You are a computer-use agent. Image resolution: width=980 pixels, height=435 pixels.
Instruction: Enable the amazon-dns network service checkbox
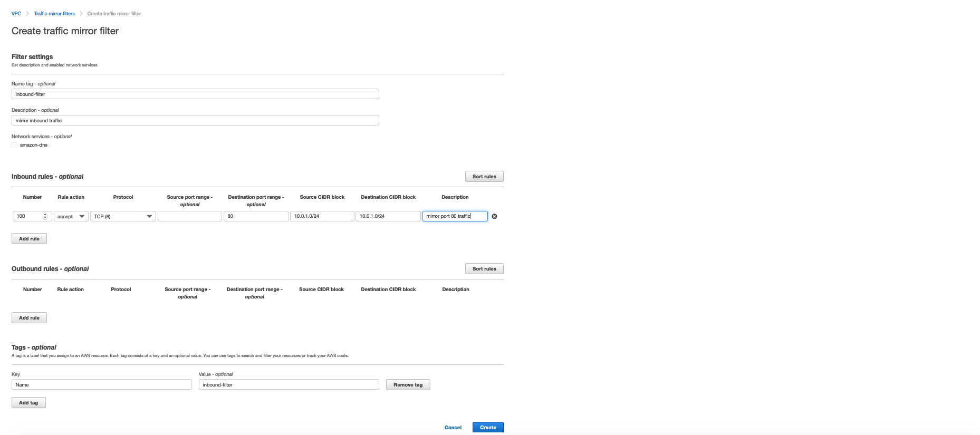click(x=14, y=145)
